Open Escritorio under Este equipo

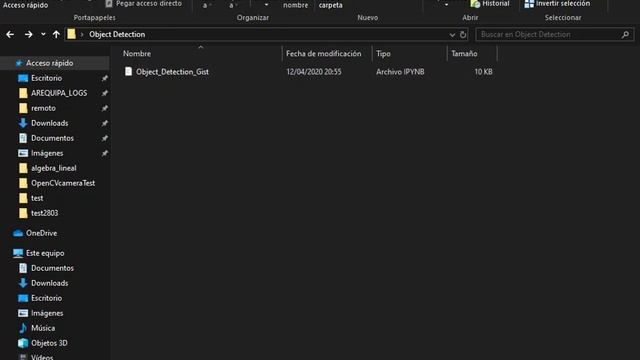tap(46, 298)
